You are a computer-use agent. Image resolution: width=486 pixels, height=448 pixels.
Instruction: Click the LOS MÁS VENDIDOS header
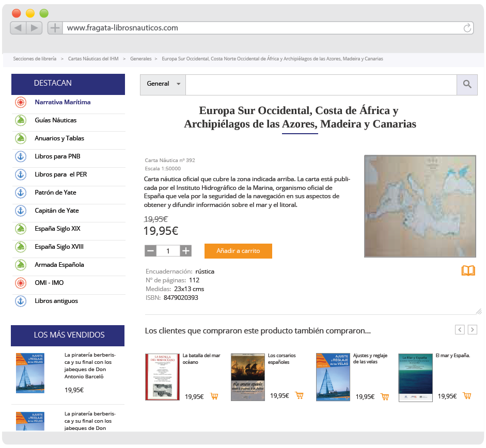68,335
